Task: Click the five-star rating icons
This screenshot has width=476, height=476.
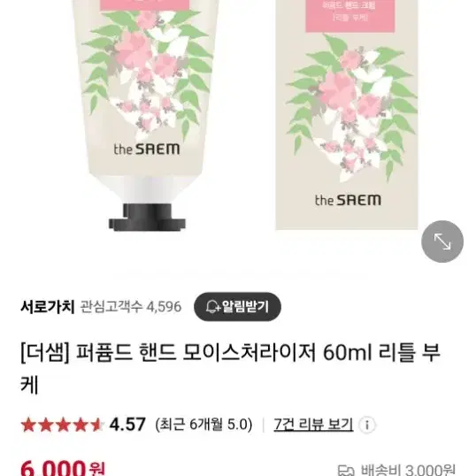Action: tap(62, 425)
